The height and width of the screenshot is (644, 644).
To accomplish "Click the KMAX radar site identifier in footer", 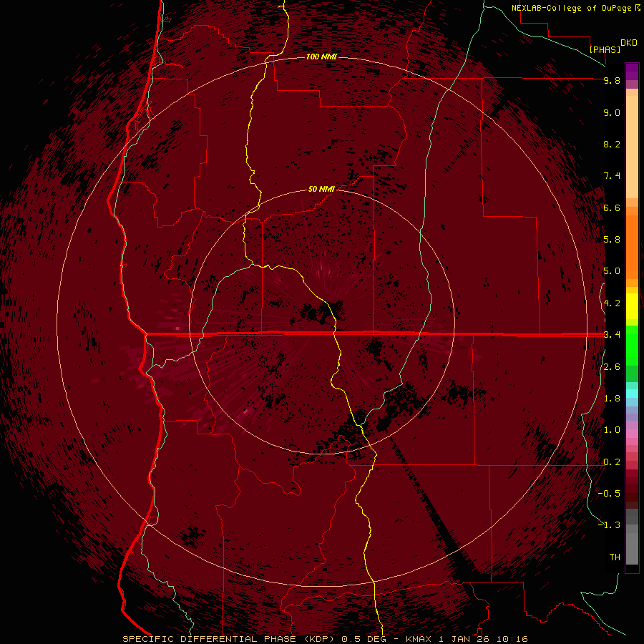I will (419, 639).
